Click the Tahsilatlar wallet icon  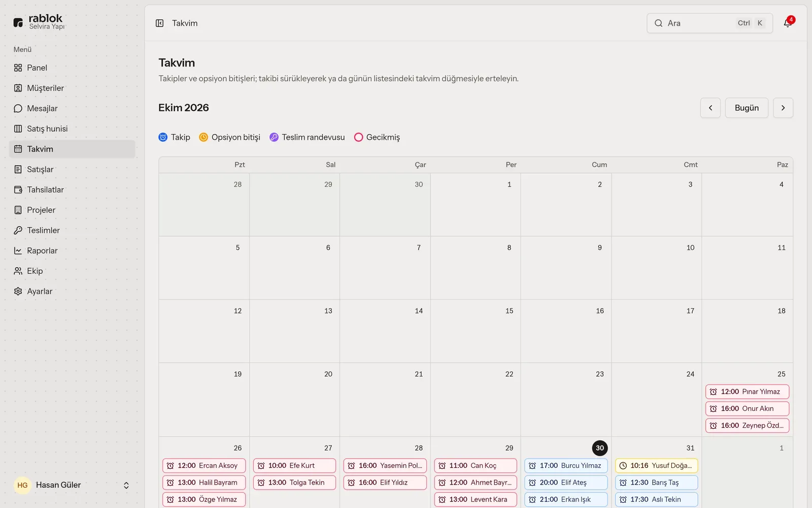18,189
